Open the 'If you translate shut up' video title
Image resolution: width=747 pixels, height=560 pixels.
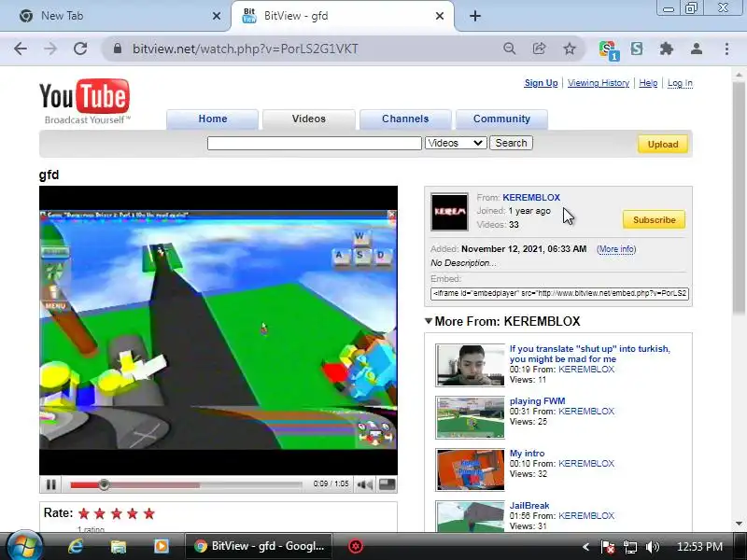tap(590, 354)
